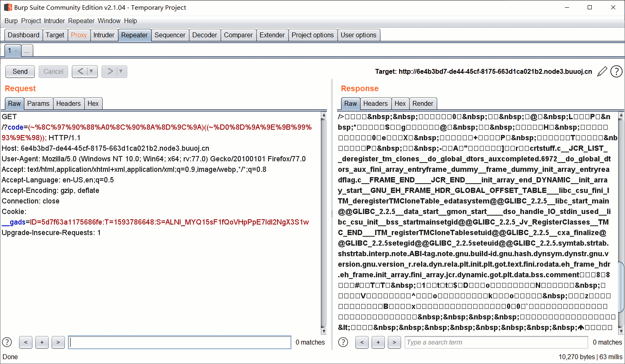Select the response Raw tab
The image size is (625, 364).
pos(350,104)
